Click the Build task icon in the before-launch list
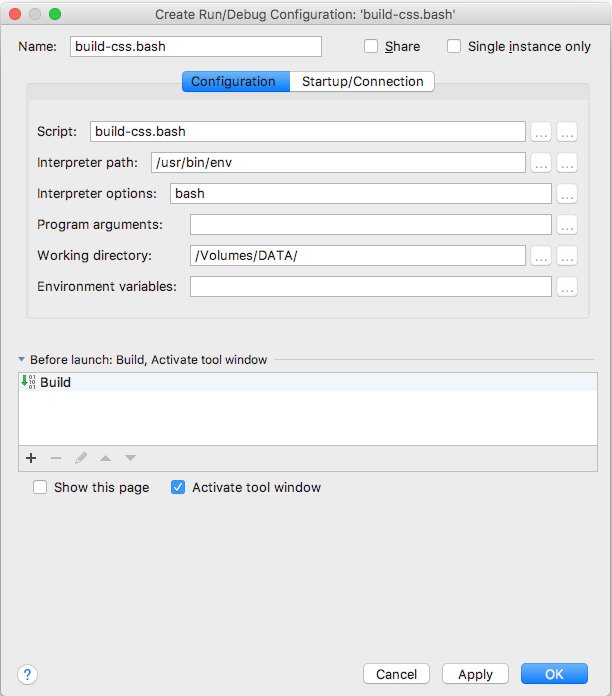The height and width of the screenshot is (696, 612). pyautogui.click(x=28, y=382)
